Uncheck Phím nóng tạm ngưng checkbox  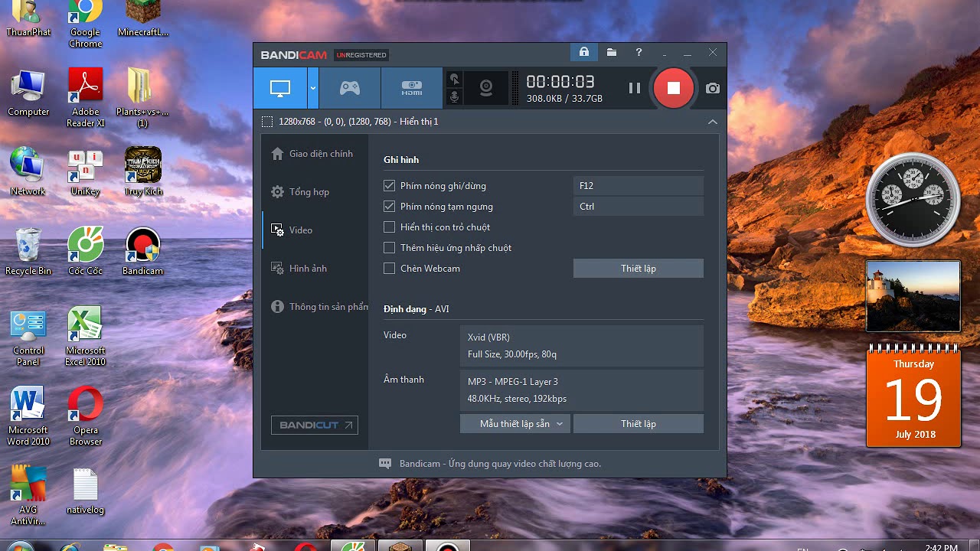390,206
